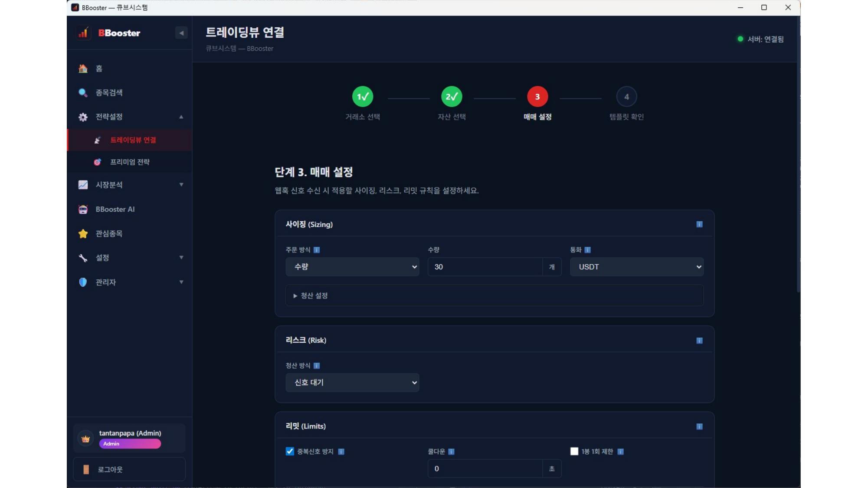Change the 통화 currency from USDT
The width and height of the screenshot is (868, 488).
point(636,267)
